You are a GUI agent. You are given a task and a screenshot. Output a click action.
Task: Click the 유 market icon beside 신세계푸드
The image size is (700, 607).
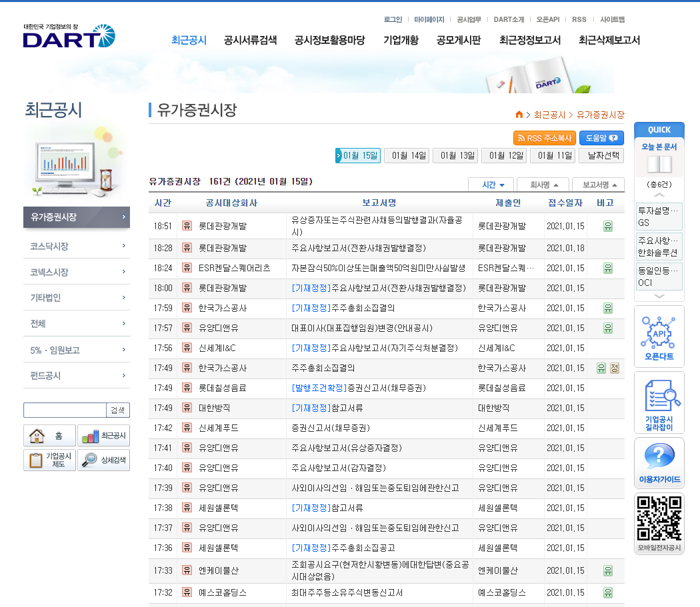187,428
